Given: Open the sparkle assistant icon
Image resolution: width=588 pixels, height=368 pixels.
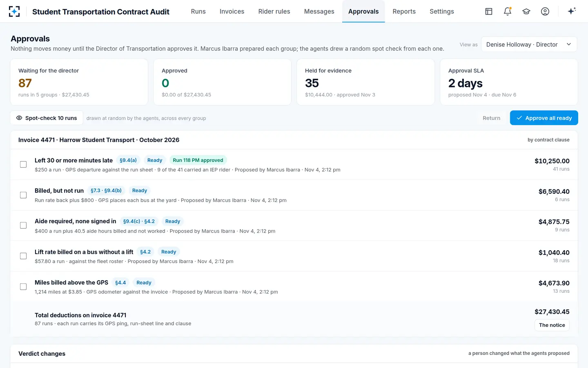Looking at the screenshot, I should click(x=572, y=11).
